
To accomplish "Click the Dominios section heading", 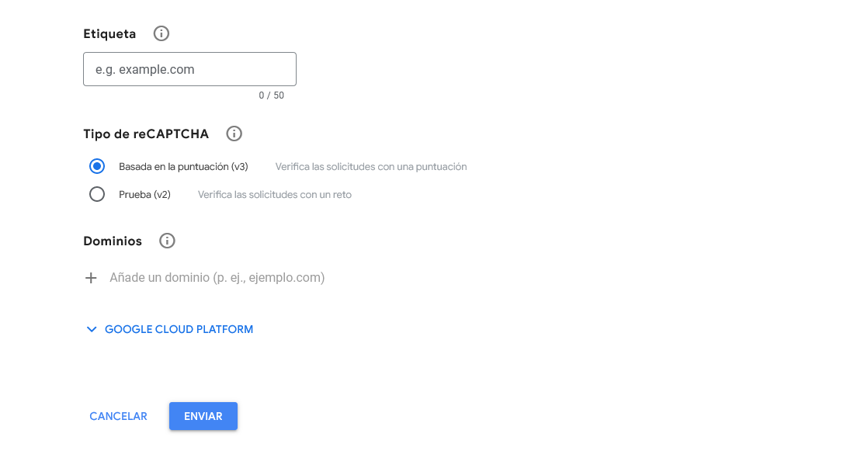I will point(113,241).
